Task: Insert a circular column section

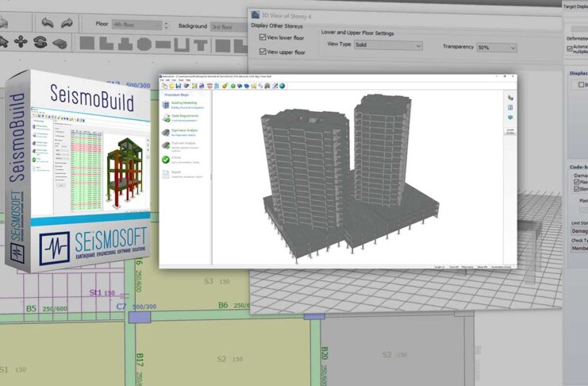Action: pyautogui.click(x=144, y=44)
